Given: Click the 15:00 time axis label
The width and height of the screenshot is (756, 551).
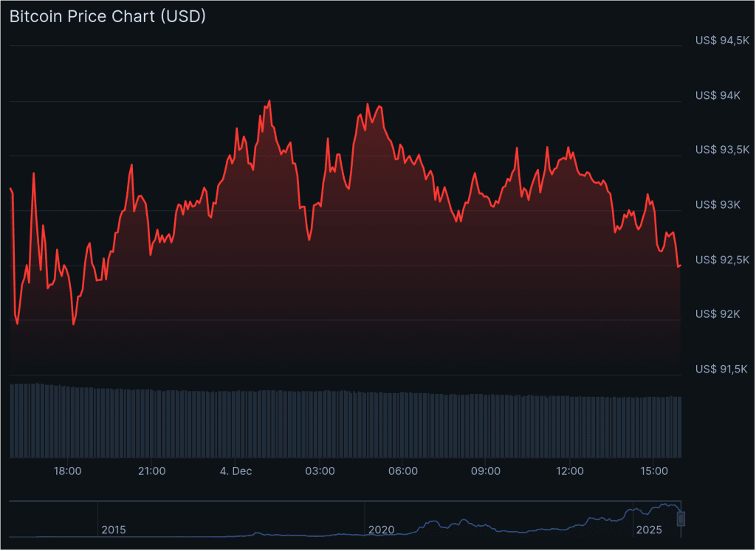Looking at the screenshot, I should coord(654,471).
